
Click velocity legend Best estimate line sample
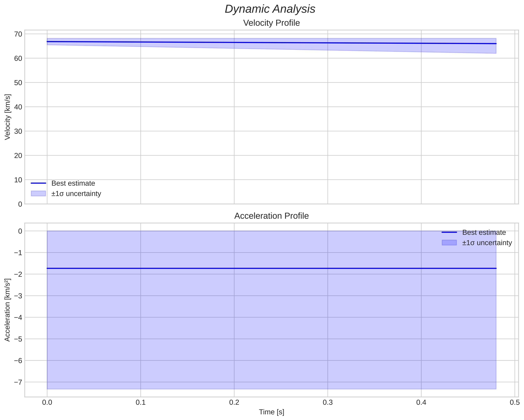click(x=38, y=183)
